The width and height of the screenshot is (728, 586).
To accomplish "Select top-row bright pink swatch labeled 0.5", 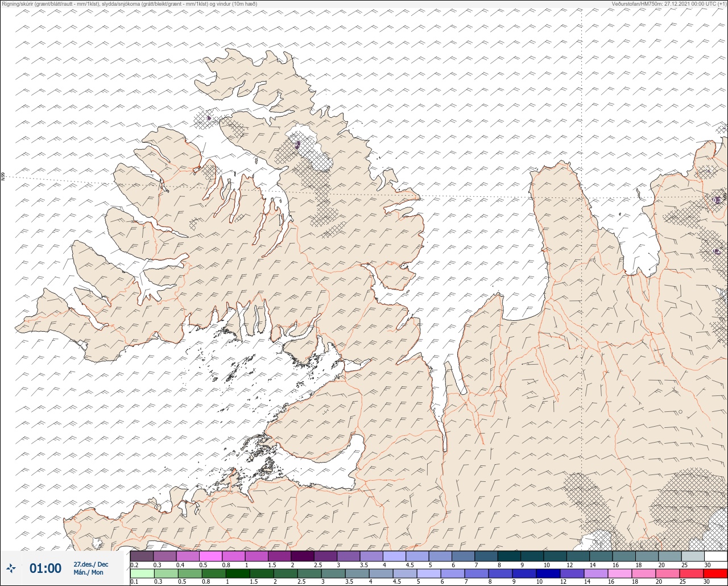I will pos(210,556).
